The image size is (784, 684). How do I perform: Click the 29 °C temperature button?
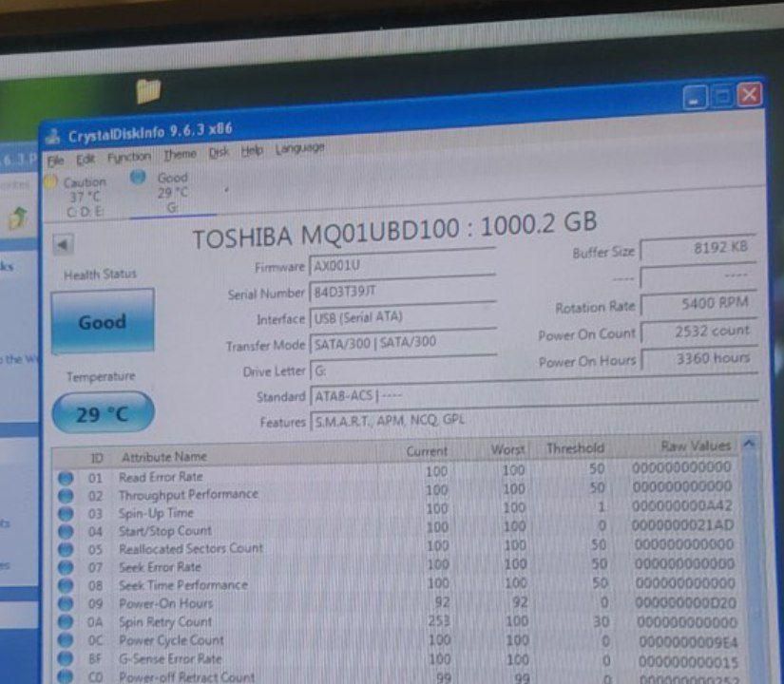[x=103, y=413]
